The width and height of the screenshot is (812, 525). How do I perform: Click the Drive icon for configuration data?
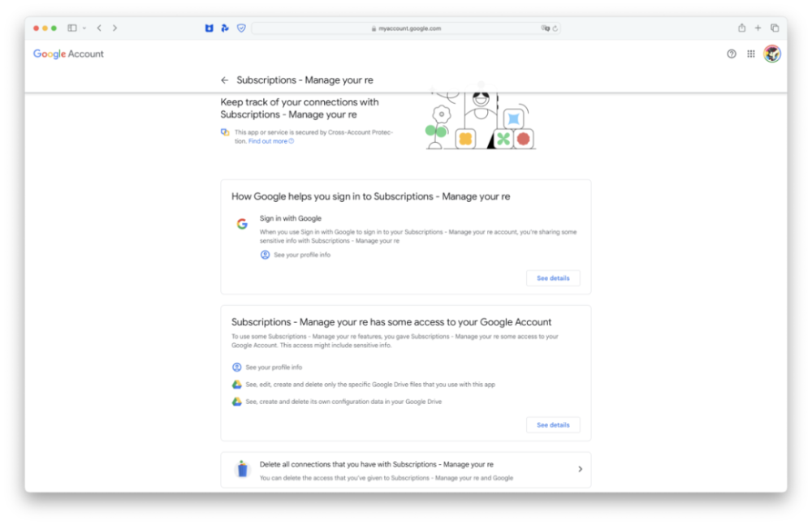[x=236, y=402]
